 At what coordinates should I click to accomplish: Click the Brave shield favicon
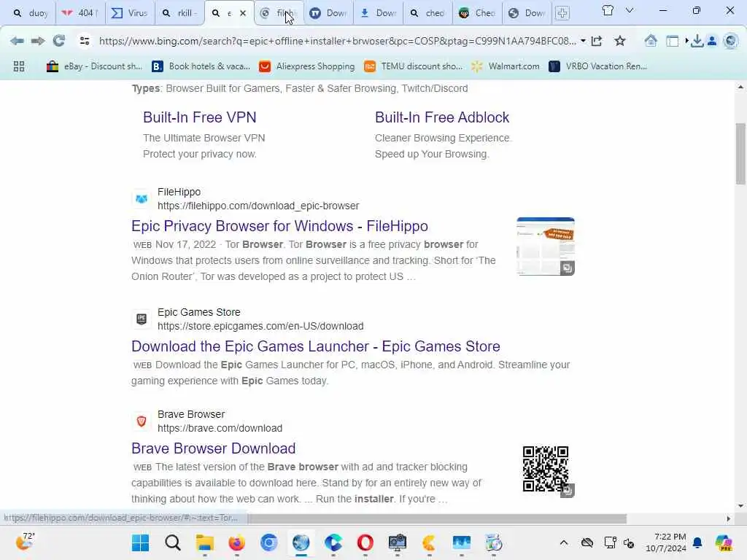(142, 421)
